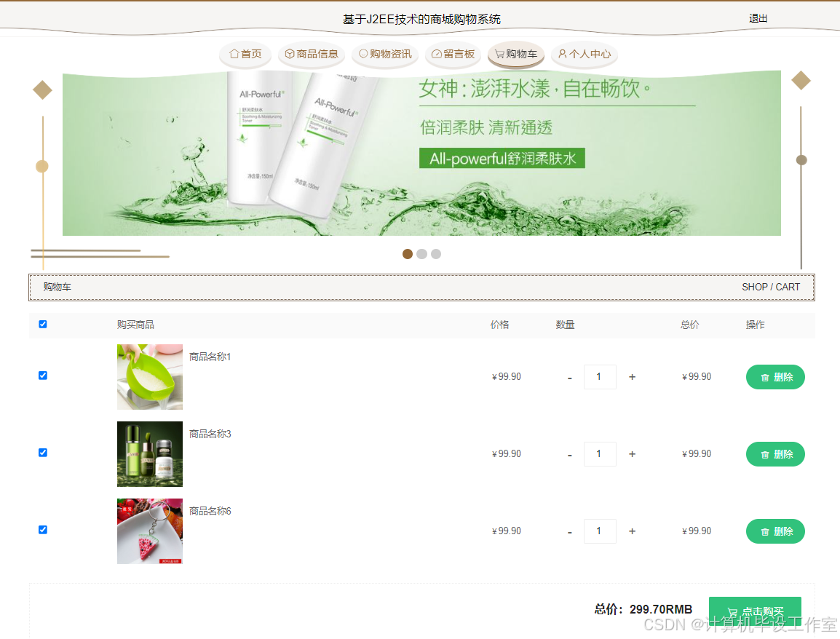Select the second carousel indicator dot

tap(422, 254)
